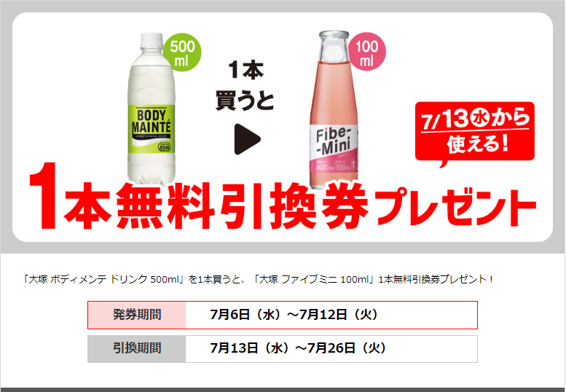Click the red 7/13から使える speech bubble
This screenshot has width=566, height=392.
coord(475,132)
